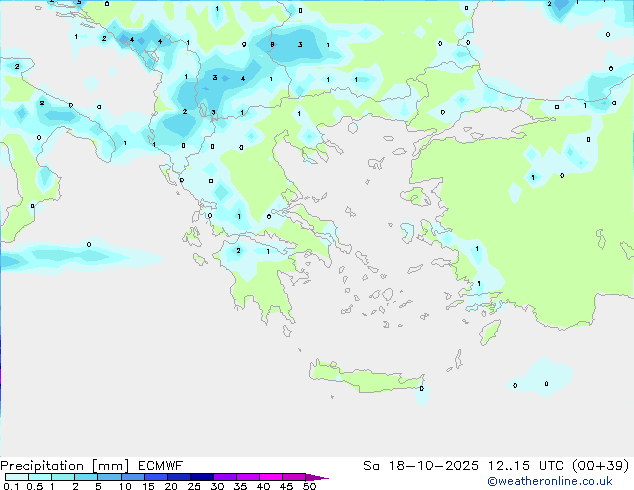Pick the 10–15 mm legend color swatch
The height and width of the screenshot is (490, 634).
pos(132,477)
